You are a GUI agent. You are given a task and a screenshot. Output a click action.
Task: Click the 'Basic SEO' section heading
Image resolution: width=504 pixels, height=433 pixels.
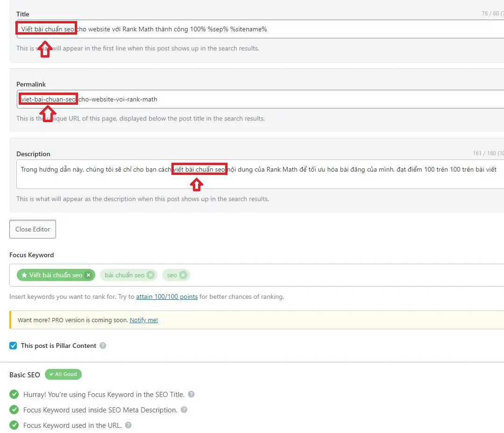(25, 375)
